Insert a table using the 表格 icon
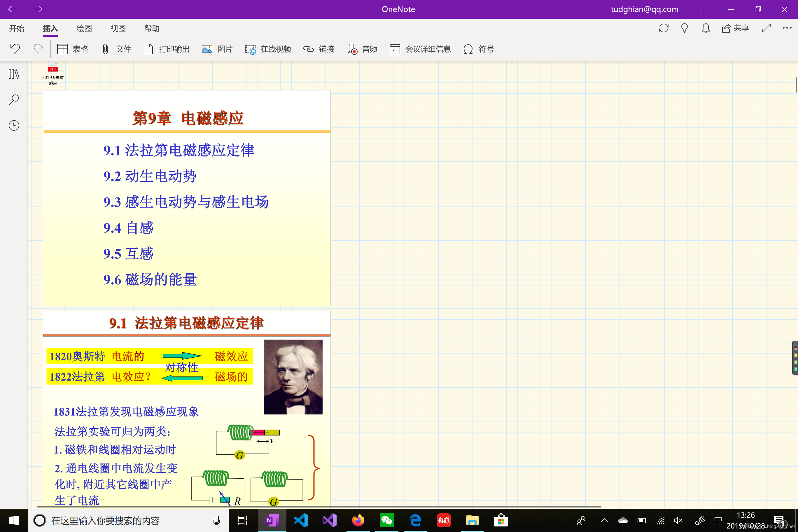Image resolution: width=798 pixels, height=532 pixels. point(73,49)
